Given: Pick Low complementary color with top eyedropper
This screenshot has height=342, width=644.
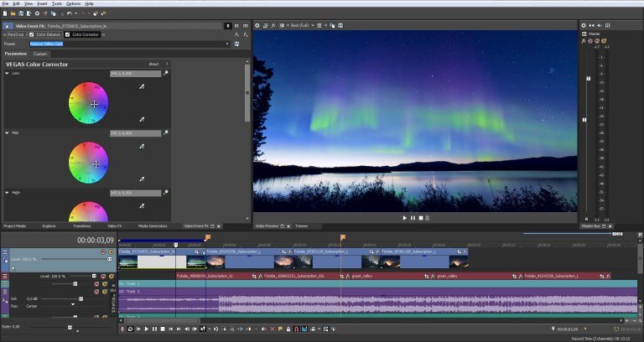Looking at the screenshot, I should tap(142, 86).
